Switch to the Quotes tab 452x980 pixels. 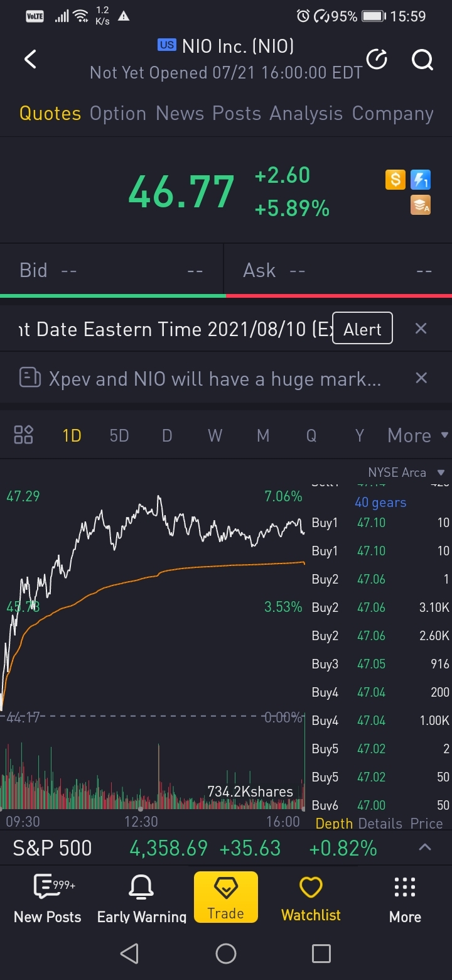click(x=50, y=114)
